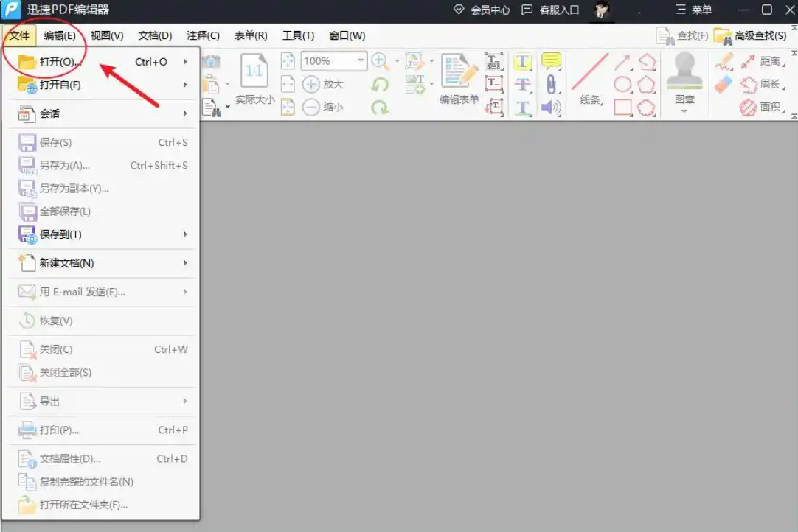Open the 注释(C) menu

pos(201,35)
